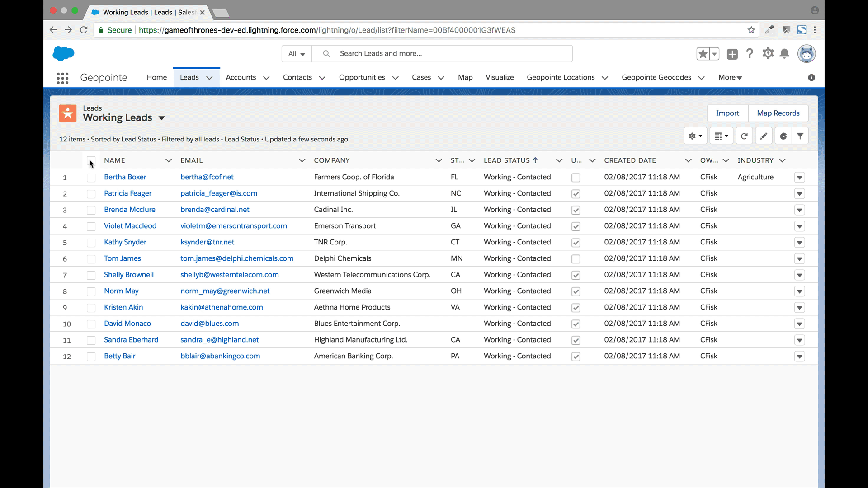Expand the Leads tab dropdown chevron
The height and width of the screenshot is (488, 868).
[x=209, y=78]
